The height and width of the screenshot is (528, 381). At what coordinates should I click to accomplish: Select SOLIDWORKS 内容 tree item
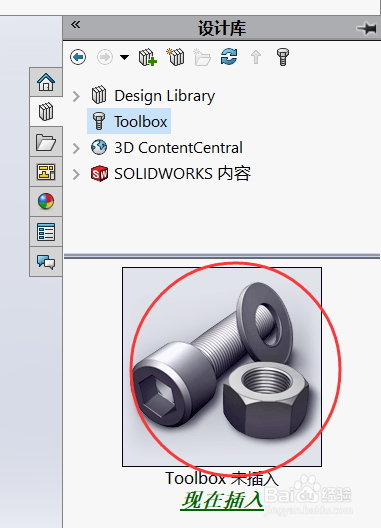pos(182,174)
